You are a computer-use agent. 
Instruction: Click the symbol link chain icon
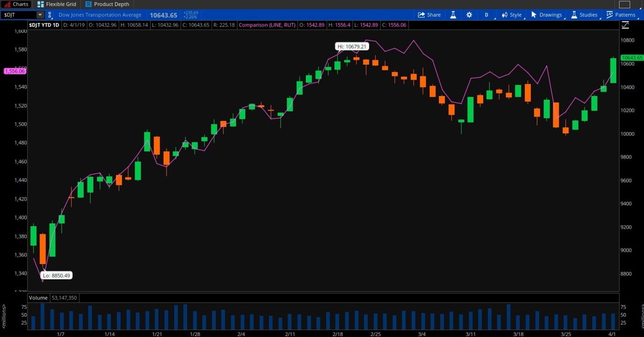click(x=50, y=15)
